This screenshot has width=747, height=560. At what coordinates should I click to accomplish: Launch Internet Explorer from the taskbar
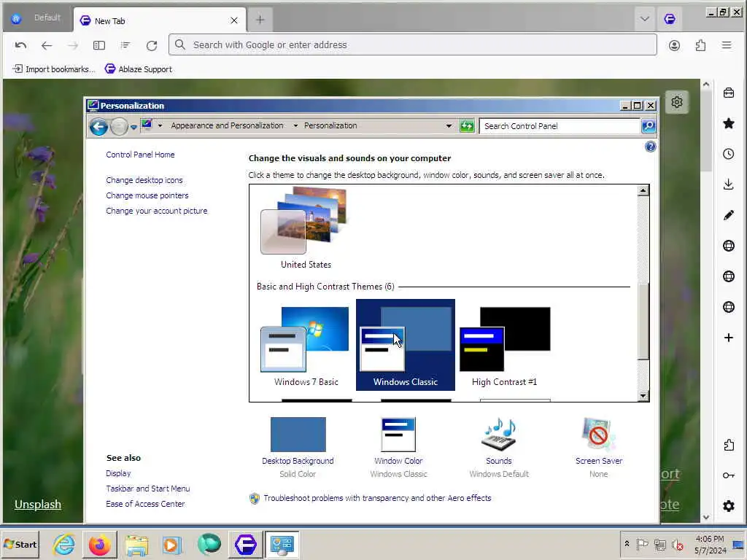pyautogui.click(x=64, y=545)
